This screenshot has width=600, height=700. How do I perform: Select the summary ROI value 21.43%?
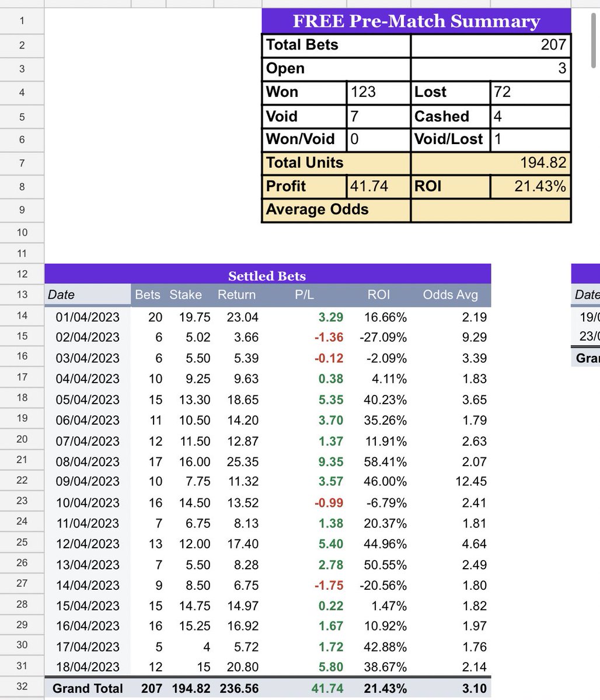[531, 187]
